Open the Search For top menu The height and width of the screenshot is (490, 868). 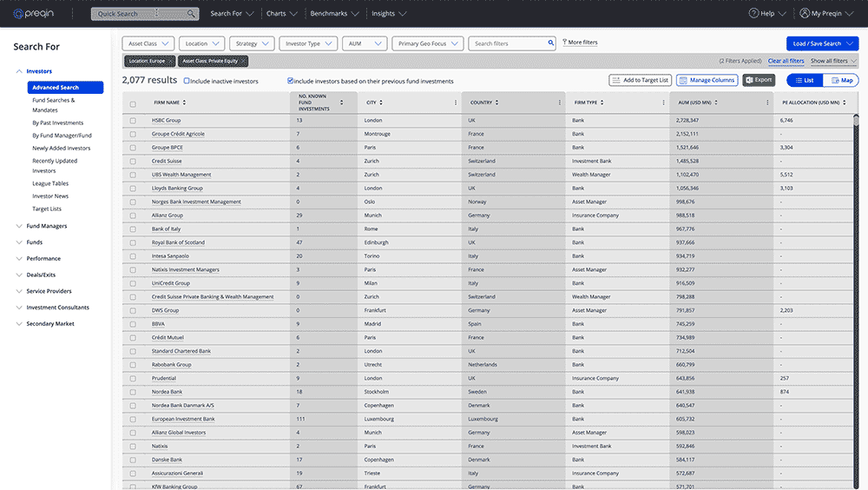coord(232,13)
